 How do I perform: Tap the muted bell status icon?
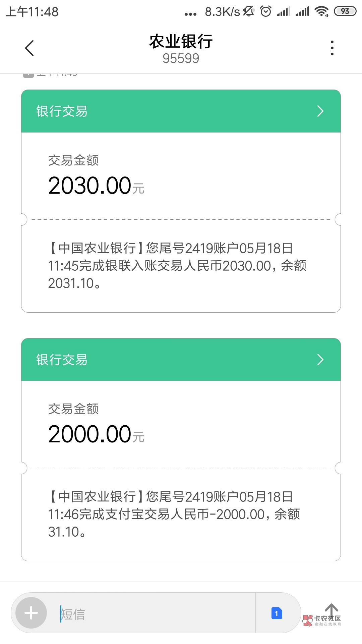tap(249, 11)
